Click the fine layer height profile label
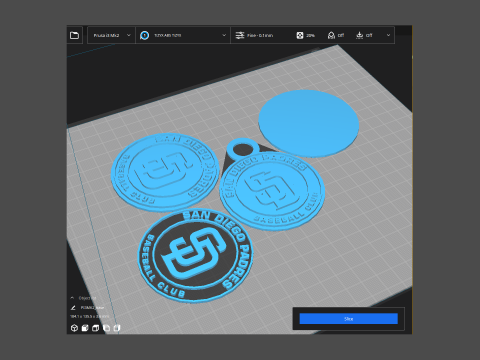Viewport: 480px width, 360px height. click(260, 35)
